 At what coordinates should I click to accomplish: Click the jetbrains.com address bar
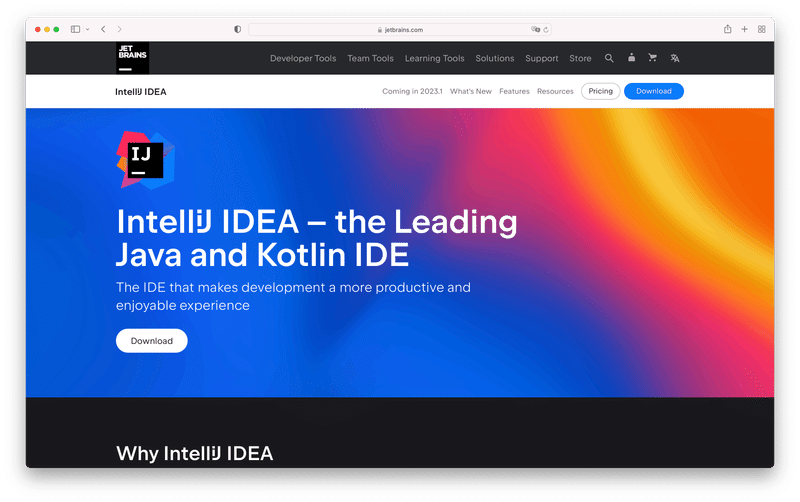[x=400, y=30]
